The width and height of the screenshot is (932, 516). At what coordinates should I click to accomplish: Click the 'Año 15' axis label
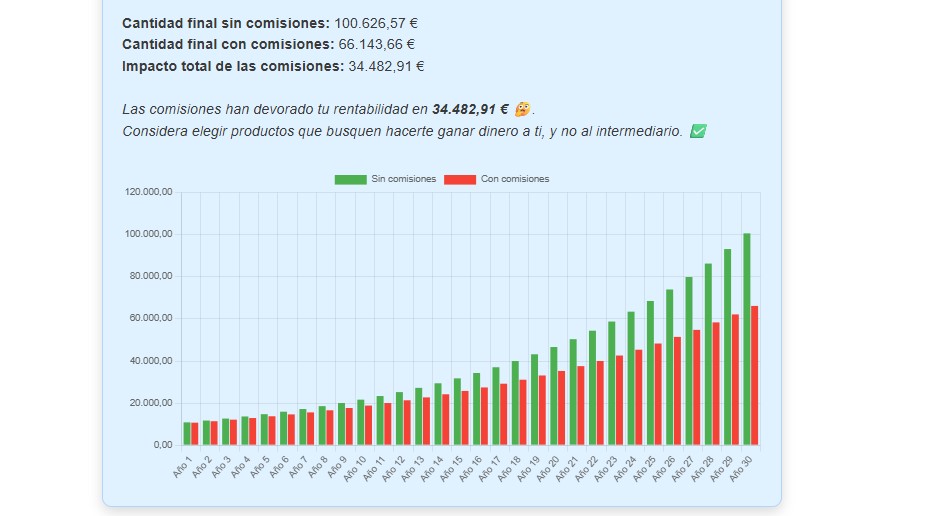coord(452,468)
